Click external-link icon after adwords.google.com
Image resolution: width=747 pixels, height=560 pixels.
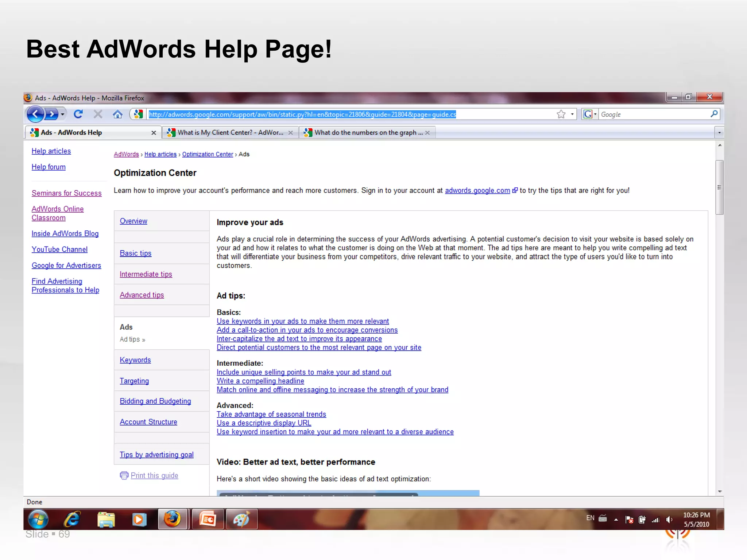(515, 190)
